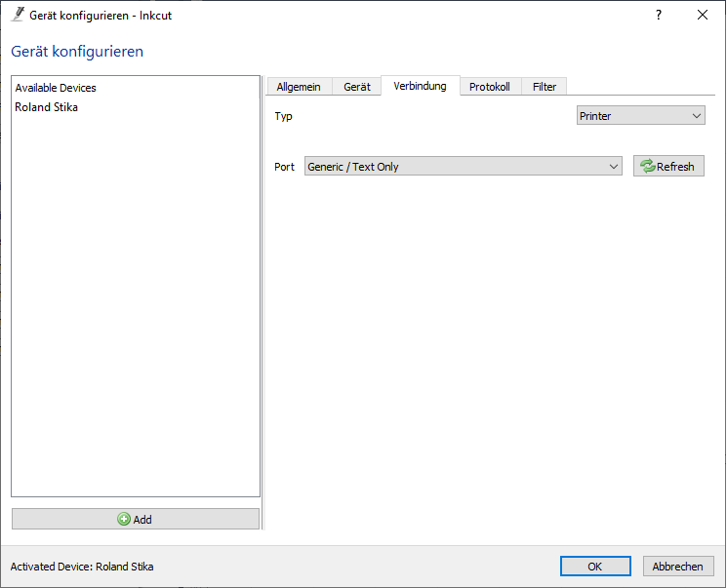The image size is (727, 588).
Task: Click the Activated Device: Roland Stika text
Action: pyautogui.click(x=82, y=567)
